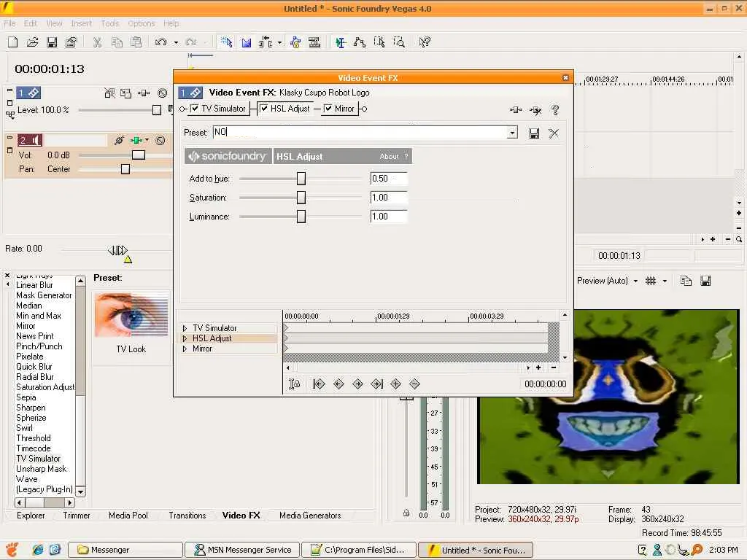Expand TV Simulator keyframe row
747x560 pixels.
coord(185,328)
